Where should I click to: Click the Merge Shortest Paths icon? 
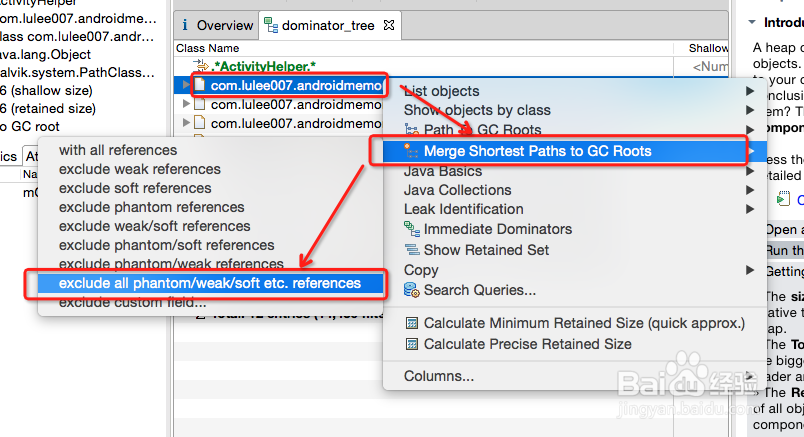pyautogui.click(x=410, y=151)
